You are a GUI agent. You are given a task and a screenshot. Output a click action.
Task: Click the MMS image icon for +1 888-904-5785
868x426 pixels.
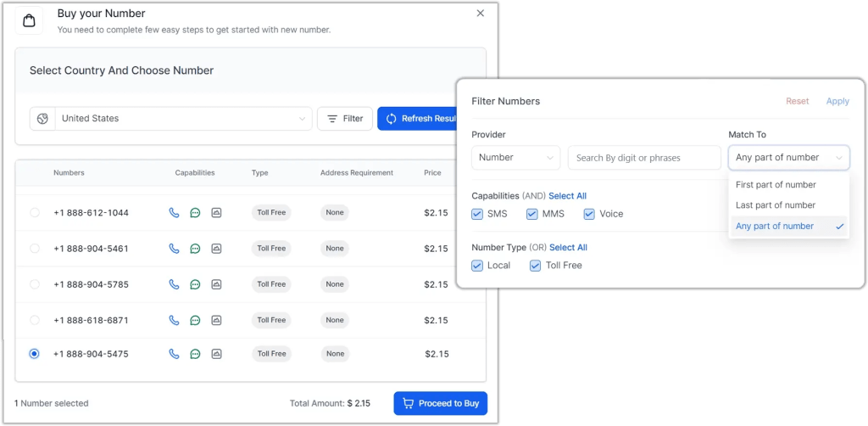click(x=216, y=284)
